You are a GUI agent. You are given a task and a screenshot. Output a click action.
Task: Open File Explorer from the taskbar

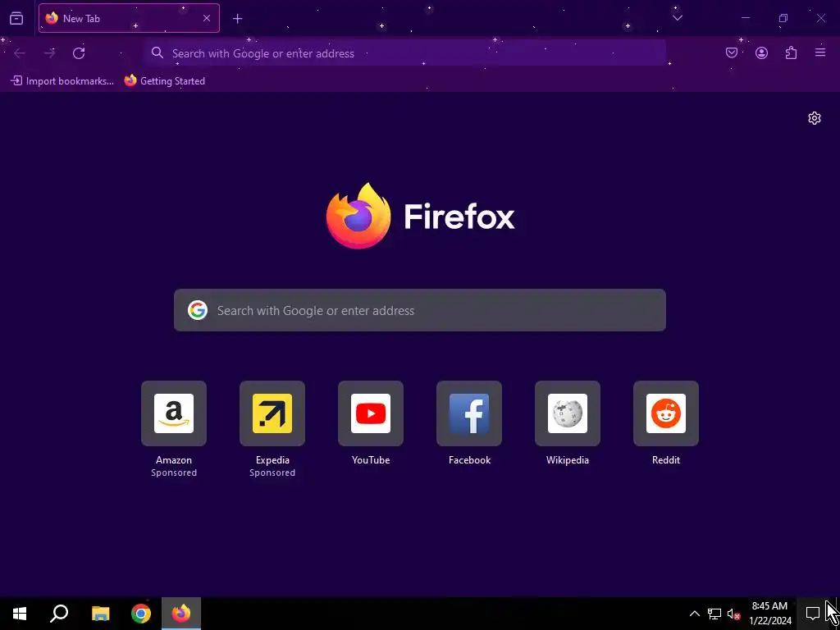pyautogui.click(x=100, y=614)
